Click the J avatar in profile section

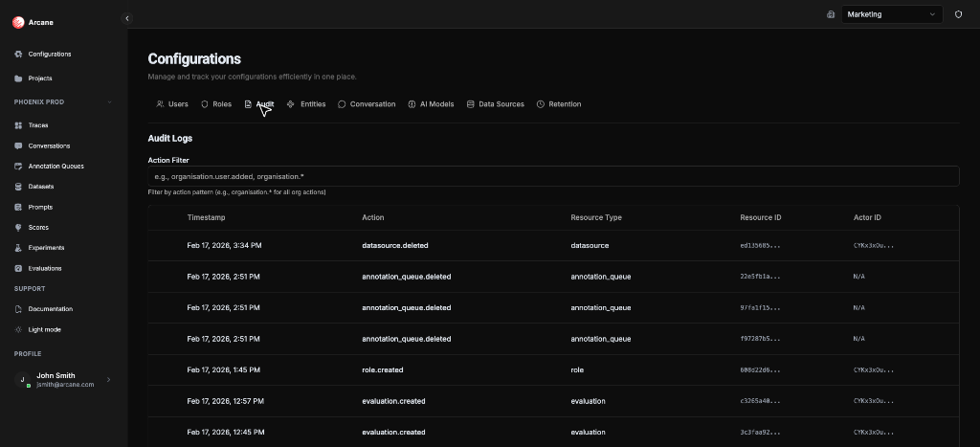click(x=23, y=379)
